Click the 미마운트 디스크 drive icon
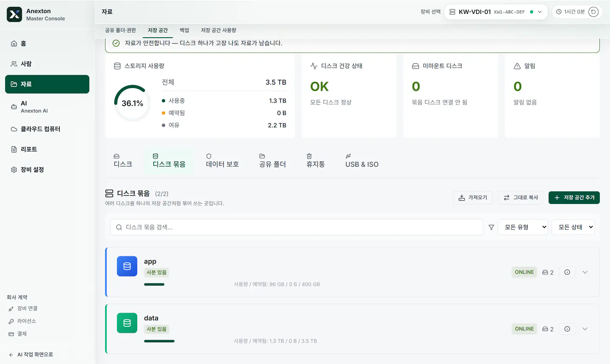The width and height of the screenshot is (610, 364). pos(416,66)
